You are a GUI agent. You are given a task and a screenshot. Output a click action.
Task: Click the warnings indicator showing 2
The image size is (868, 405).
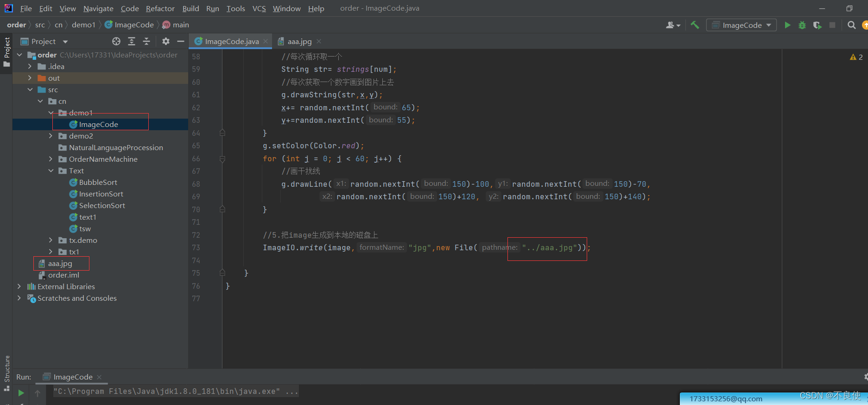856,57
